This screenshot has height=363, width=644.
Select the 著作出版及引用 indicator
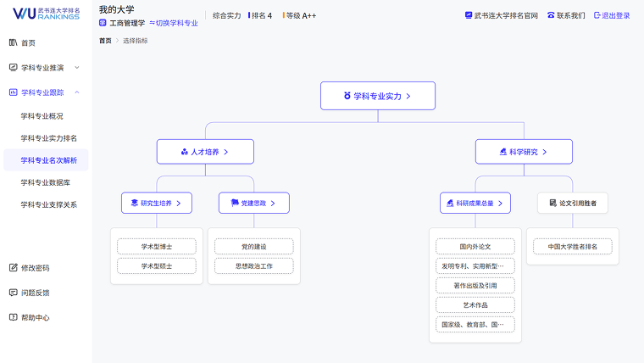click(475, 285)
